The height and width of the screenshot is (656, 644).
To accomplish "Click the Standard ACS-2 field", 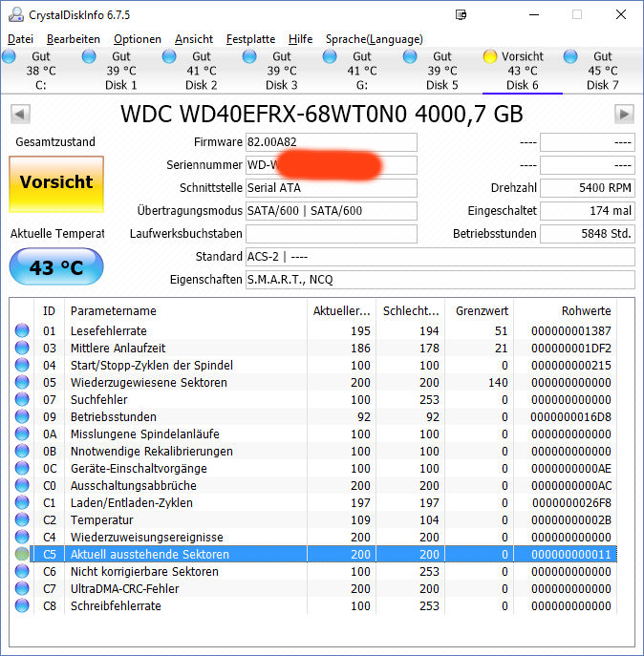I will pos(440,257).
